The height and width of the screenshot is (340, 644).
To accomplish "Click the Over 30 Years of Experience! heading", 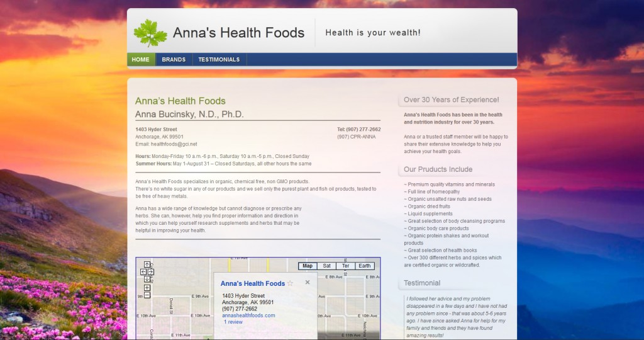I will [452, 100].
